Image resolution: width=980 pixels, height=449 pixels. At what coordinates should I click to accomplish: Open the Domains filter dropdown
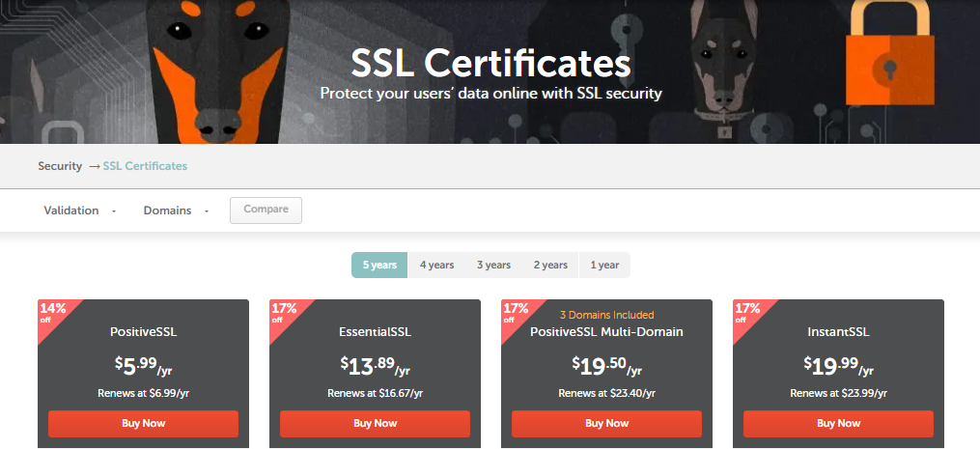pyautogui.click(x=176, y=210)
